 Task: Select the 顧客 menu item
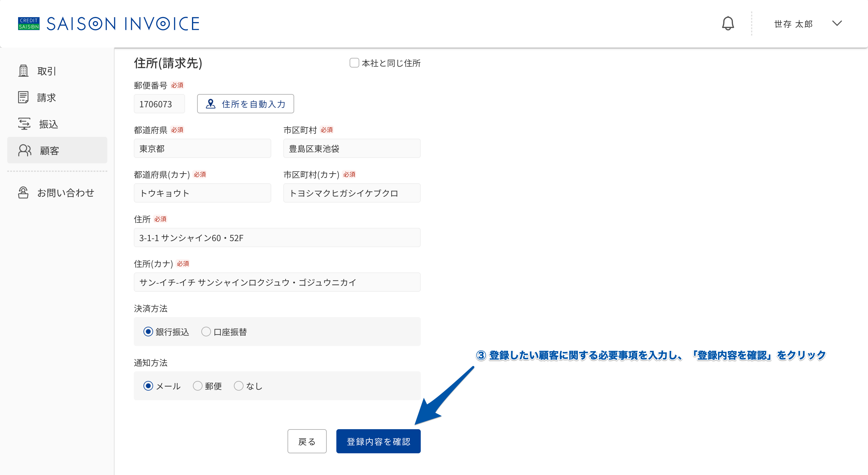(x=57, y=150)
